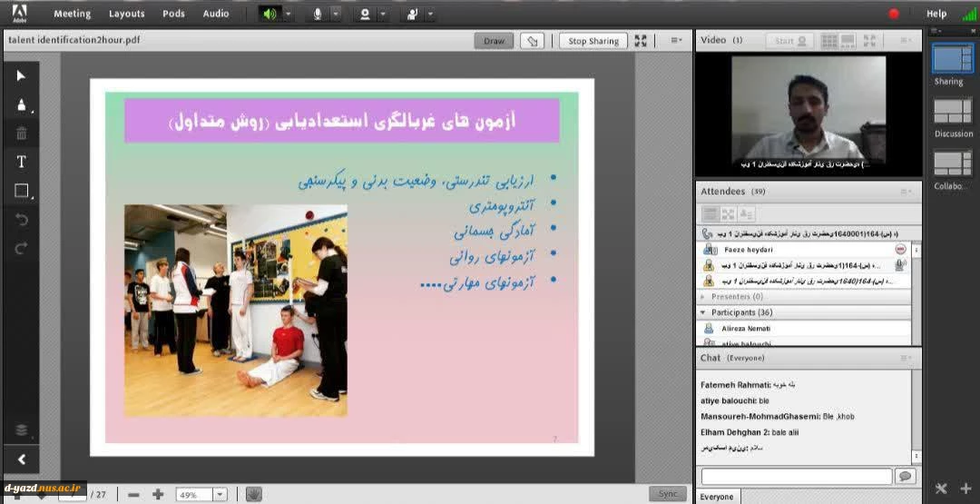Viewport: 980px width, 504px height.
Task: Click the red status icon beside Faeze heydari
Action: pos(900,249)
